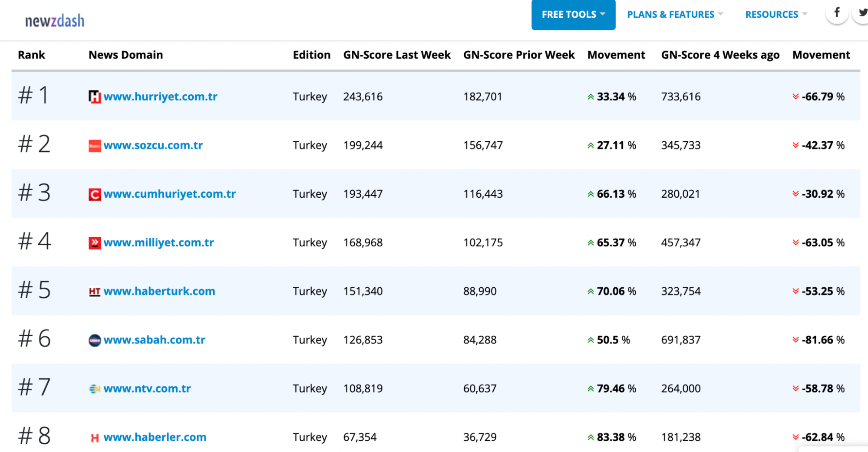Click the Edition column header
This screenshot has width=868, height=452.
tap(311, 55)
